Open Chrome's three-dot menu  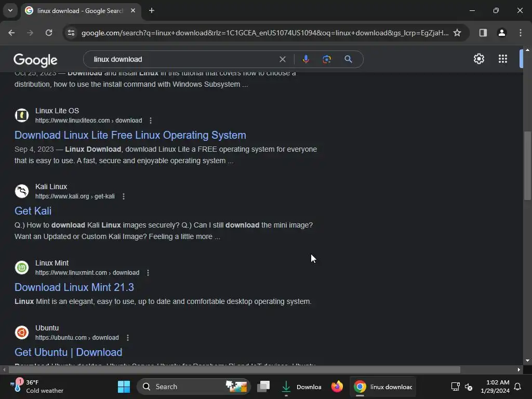point(521,33)
